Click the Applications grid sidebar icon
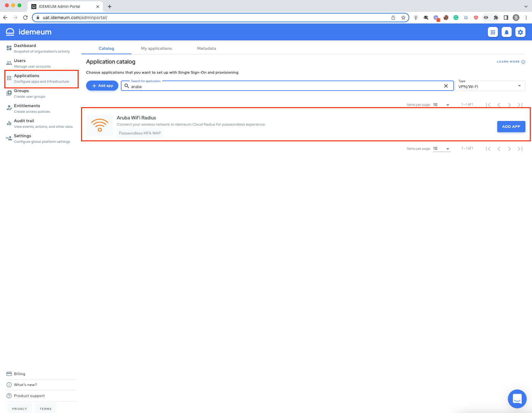This screenshot has width=532, height=413. click(x=9, y=78)
